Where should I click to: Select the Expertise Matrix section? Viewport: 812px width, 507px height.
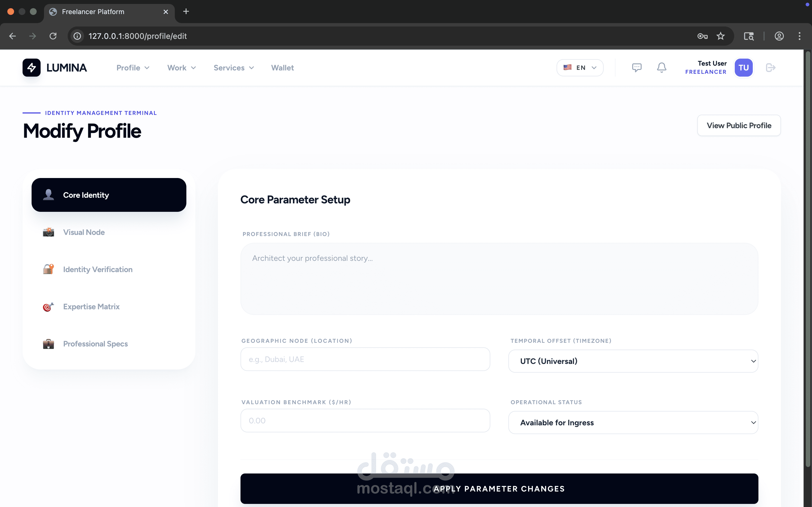91,306
